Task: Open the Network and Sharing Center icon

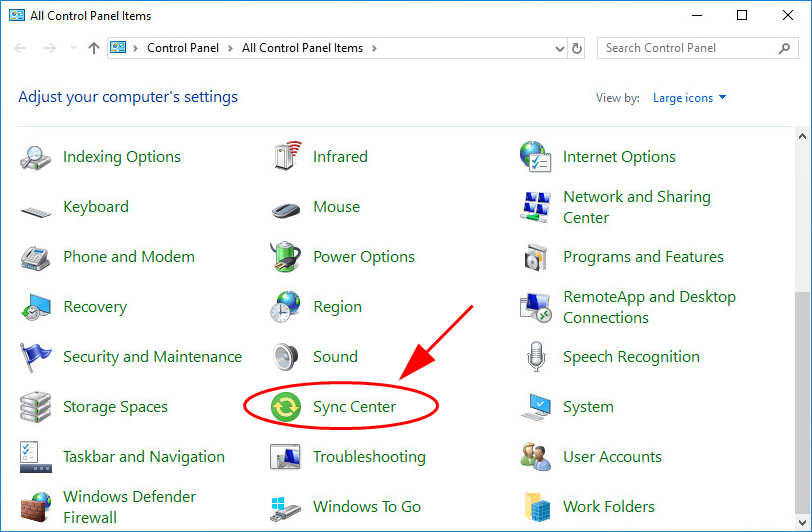Action: coord(535,207)
